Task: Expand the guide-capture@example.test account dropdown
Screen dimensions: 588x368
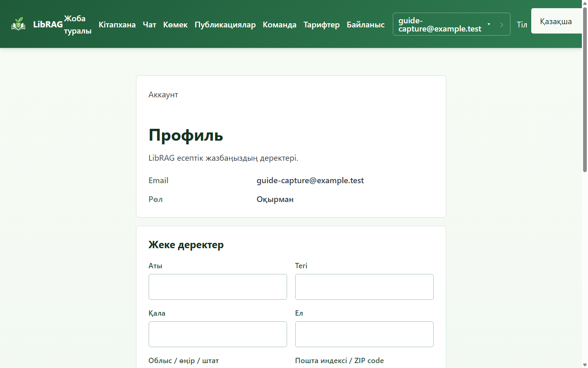Action: click(451, 24)
